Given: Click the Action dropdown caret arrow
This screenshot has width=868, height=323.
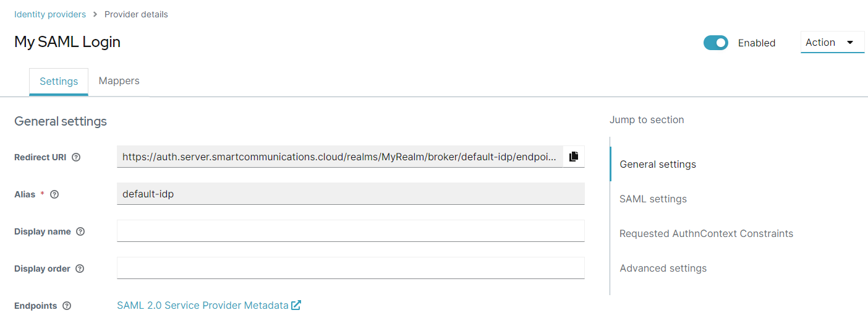Looking at the screenshot, I should pos(850,43).
